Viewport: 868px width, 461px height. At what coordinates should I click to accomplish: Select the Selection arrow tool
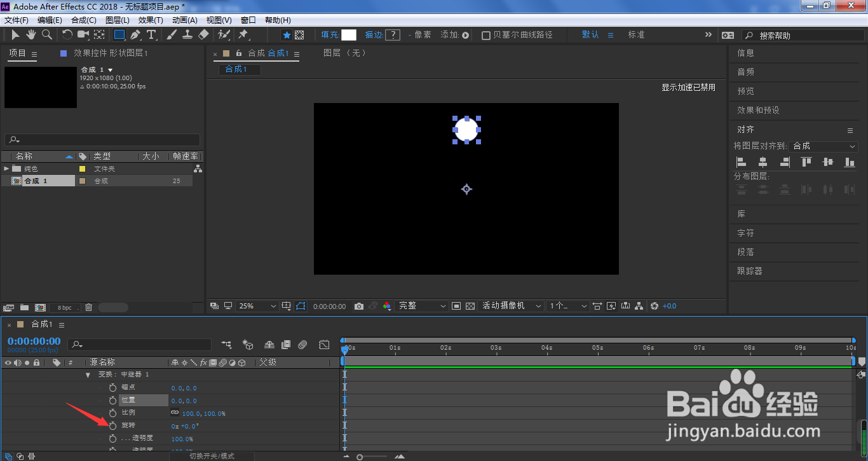15,34
